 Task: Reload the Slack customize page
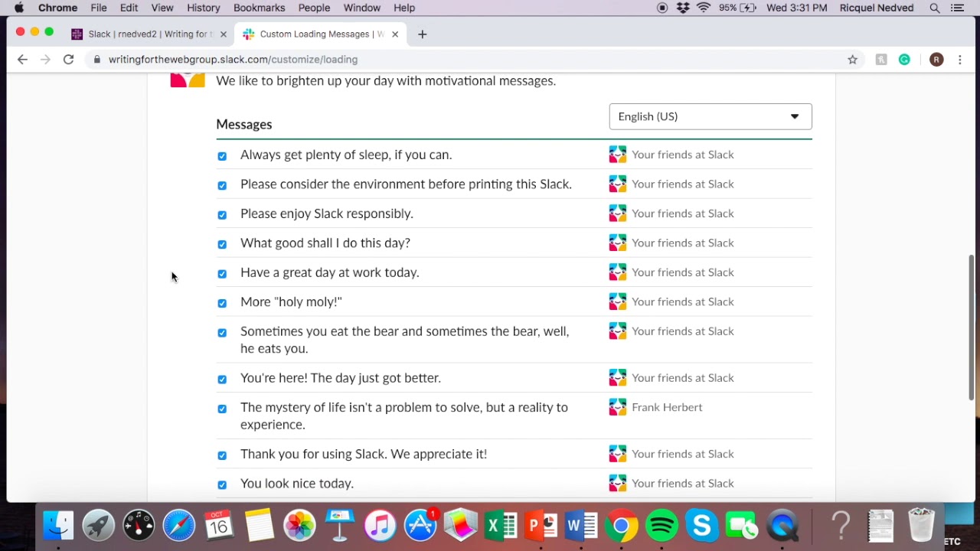pos(68,59)
